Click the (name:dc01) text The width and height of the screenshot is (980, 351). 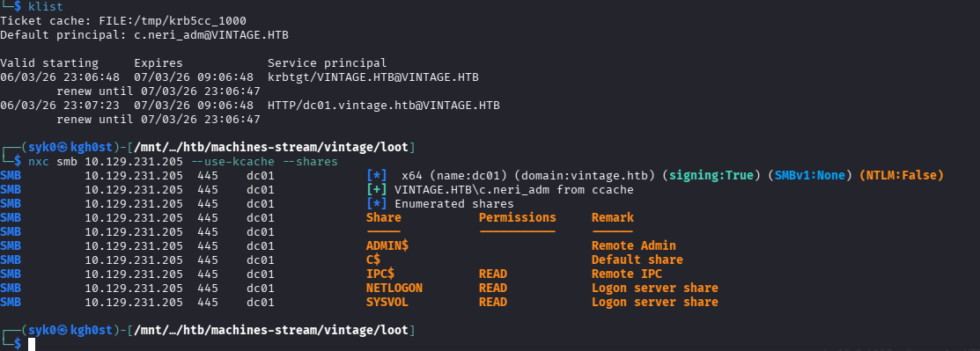point(468,176)
